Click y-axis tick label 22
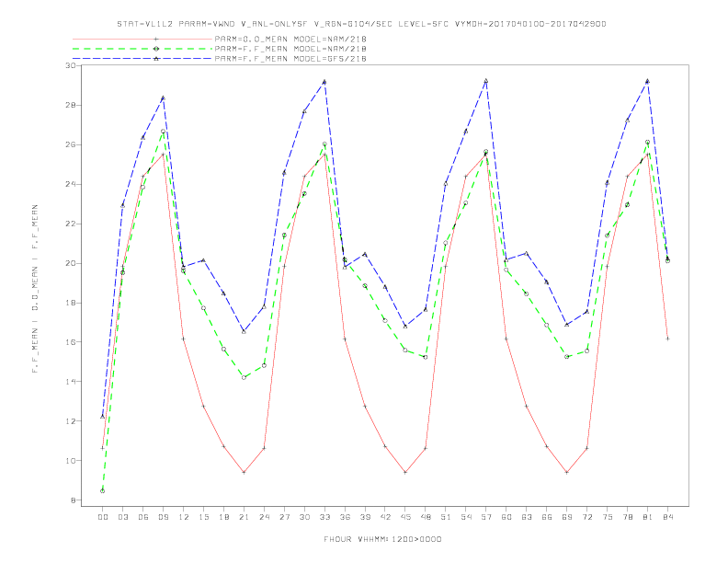 (x=71, y=224)
